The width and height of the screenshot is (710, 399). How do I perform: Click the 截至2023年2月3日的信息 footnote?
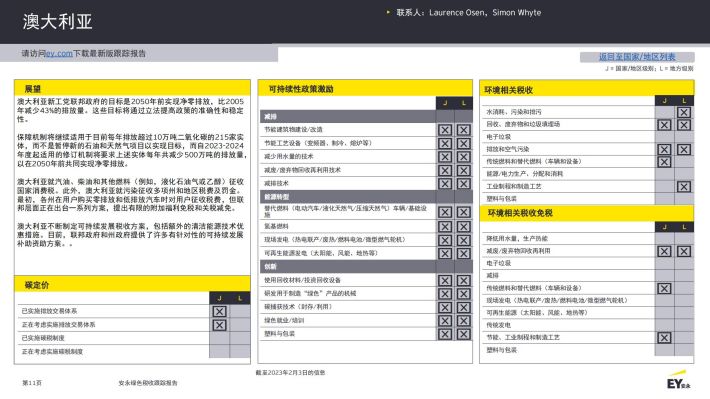(290, 373)
